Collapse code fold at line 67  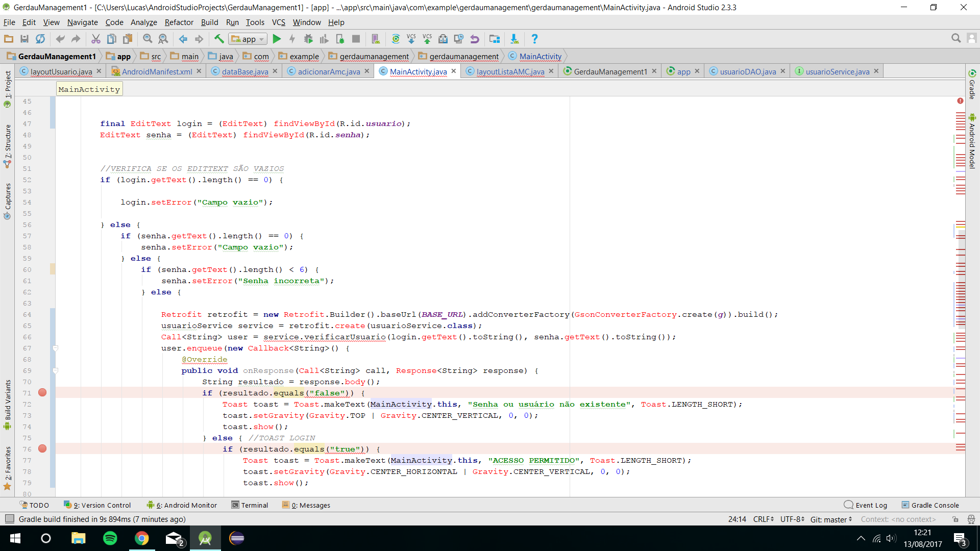(55, 348)
